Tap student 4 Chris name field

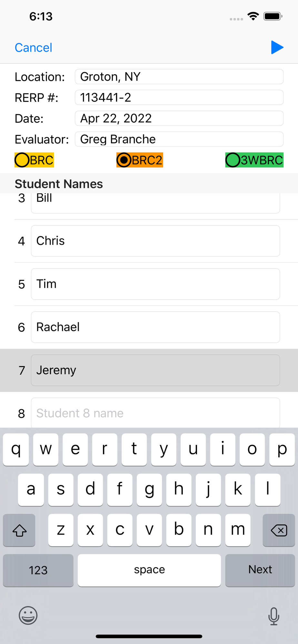[x=155, y=241]
